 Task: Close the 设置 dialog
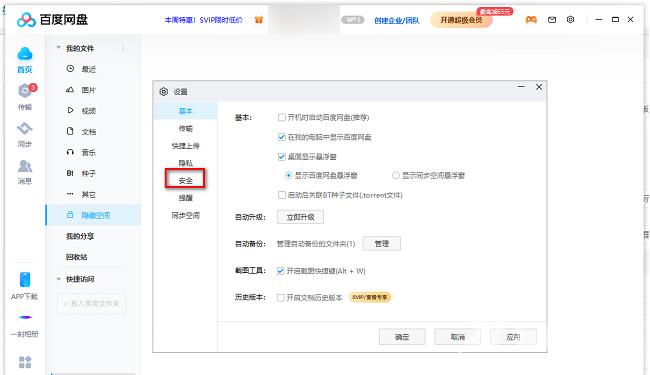tap(539, 87)
